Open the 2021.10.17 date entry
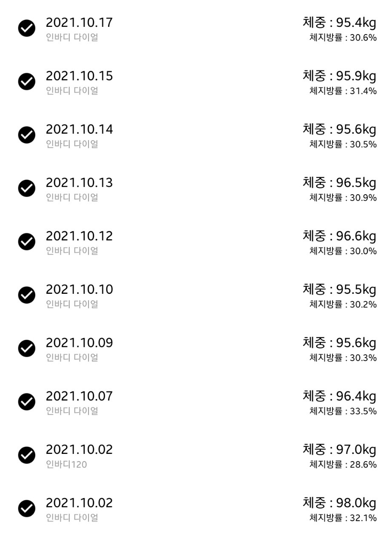 pos(79,23)
